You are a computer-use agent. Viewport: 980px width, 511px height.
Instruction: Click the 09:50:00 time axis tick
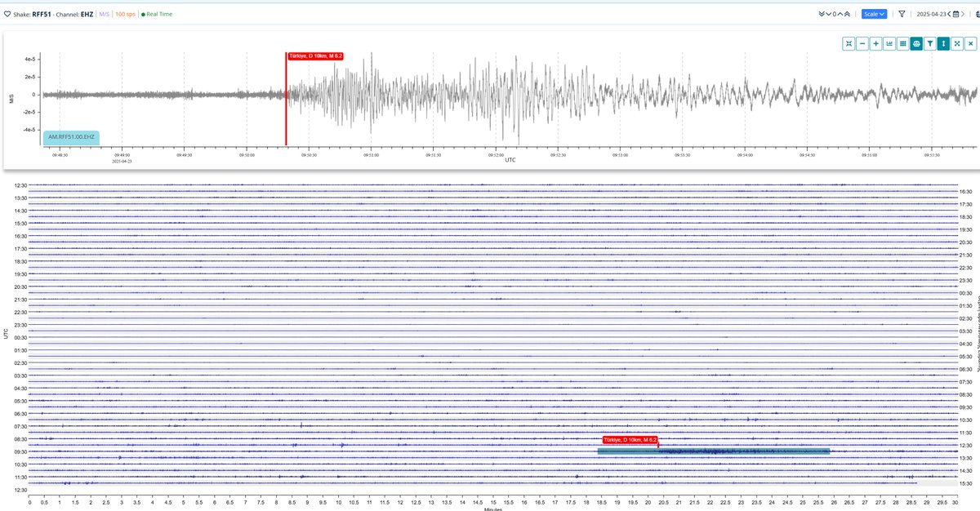click(247, 153)
